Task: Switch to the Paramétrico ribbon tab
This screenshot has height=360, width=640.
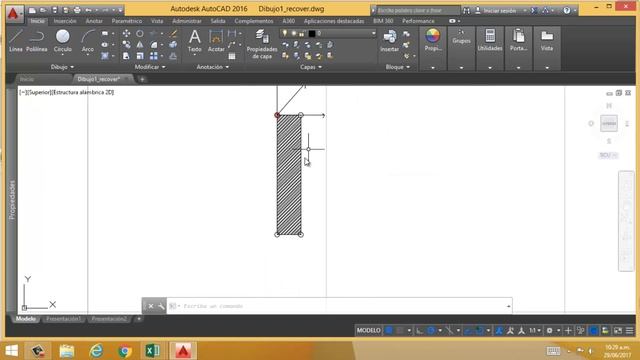Action: coord(127,21)
